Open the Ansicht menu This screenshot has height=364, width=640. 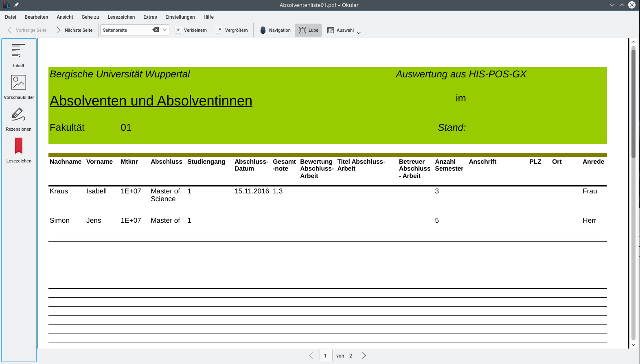(x=65, y=17)
